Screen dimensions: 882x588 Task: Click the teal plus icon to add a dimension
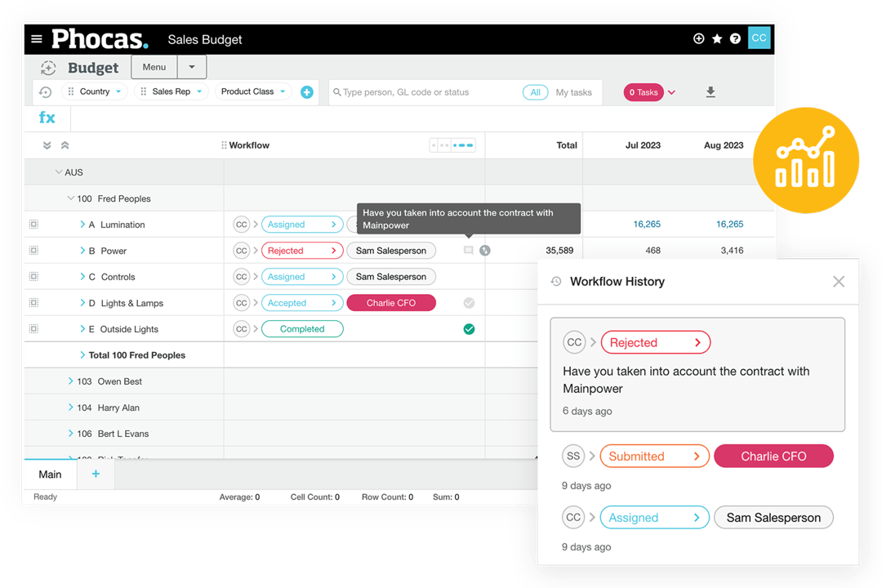[307, 92]
